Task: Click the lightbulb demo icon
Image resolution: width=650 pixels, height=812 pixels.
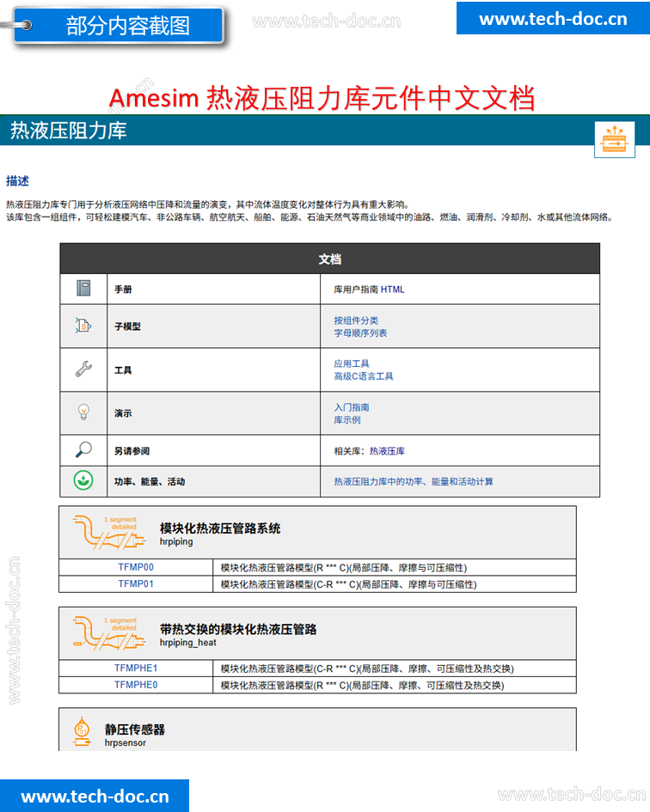Action: click(83, 412)
